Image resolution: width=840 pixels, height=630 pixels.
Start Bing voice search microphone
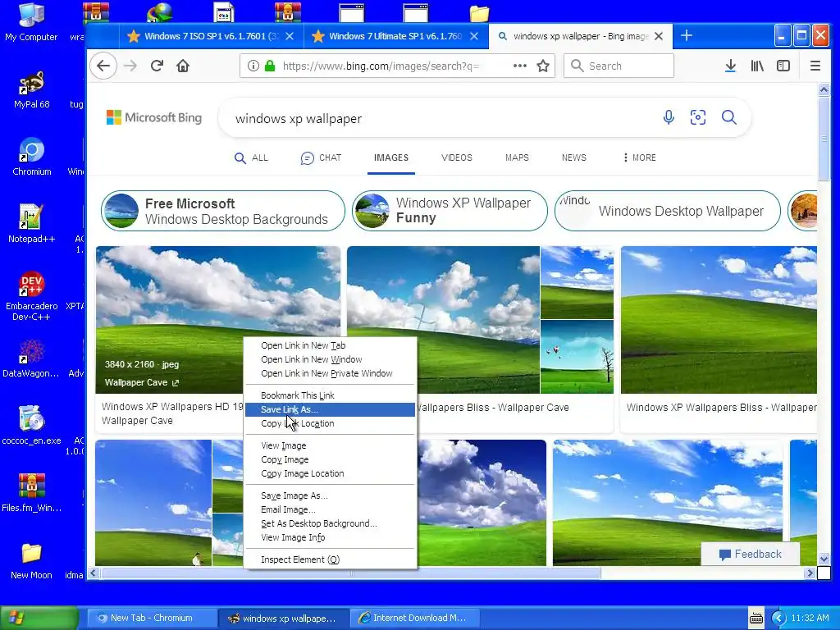669,117
